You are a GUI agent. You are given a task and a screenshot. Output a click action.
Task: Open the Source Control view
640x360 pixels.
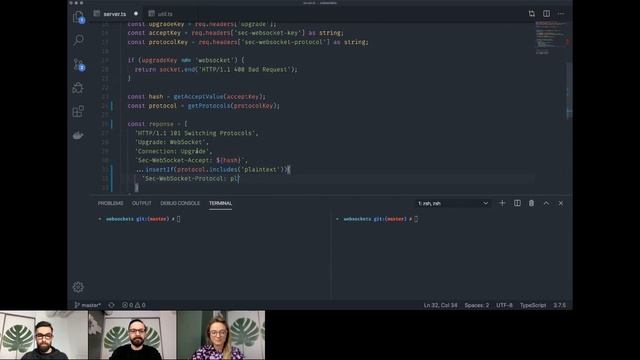tap(78, 64)
